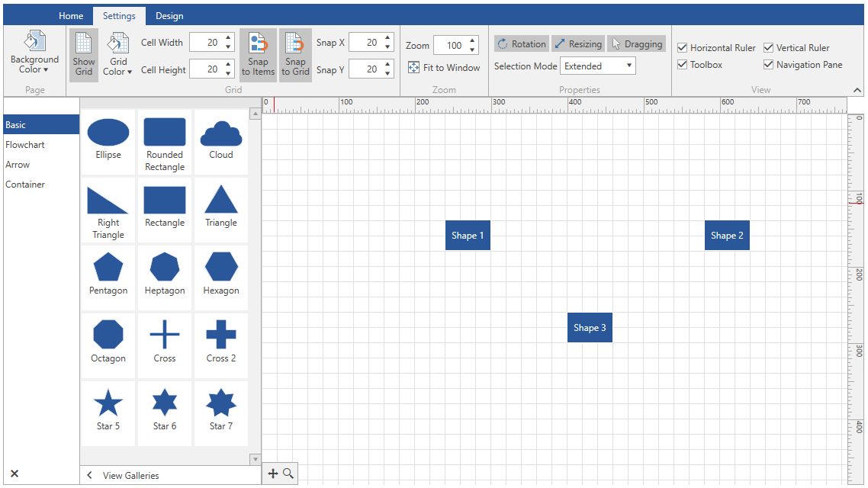This screenshot has width=868, height=488.
Task: Click the View Galleries button
Action: click(x=130, y=474)
